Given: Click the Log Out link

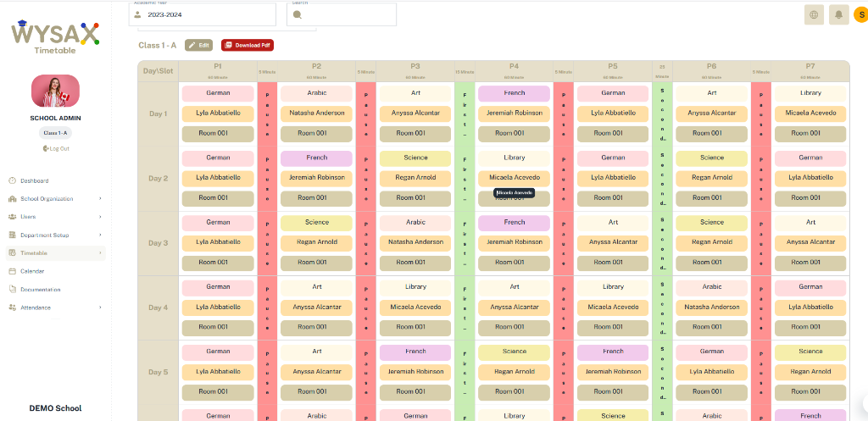Looking at the screenshot, I should pyautogui.click(x=55, y=148).
